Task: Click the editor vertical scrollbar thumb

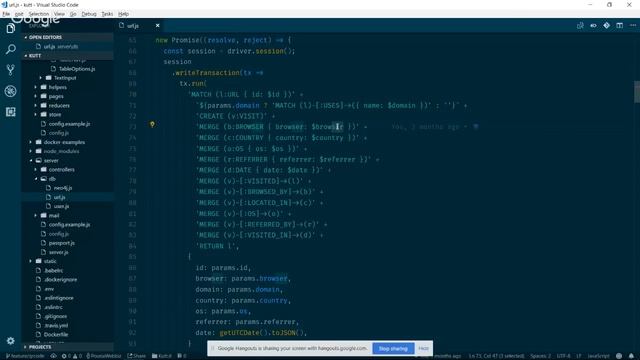Action: 637,92
